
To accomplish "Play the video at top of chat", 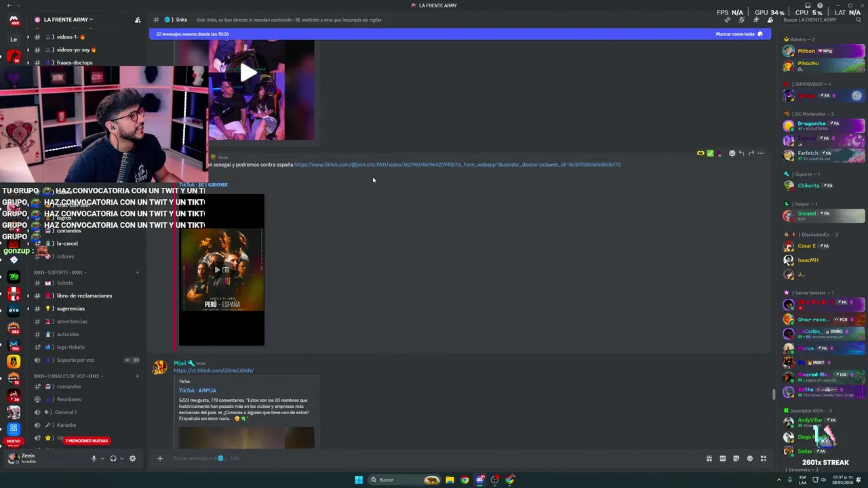I will 248,73.
